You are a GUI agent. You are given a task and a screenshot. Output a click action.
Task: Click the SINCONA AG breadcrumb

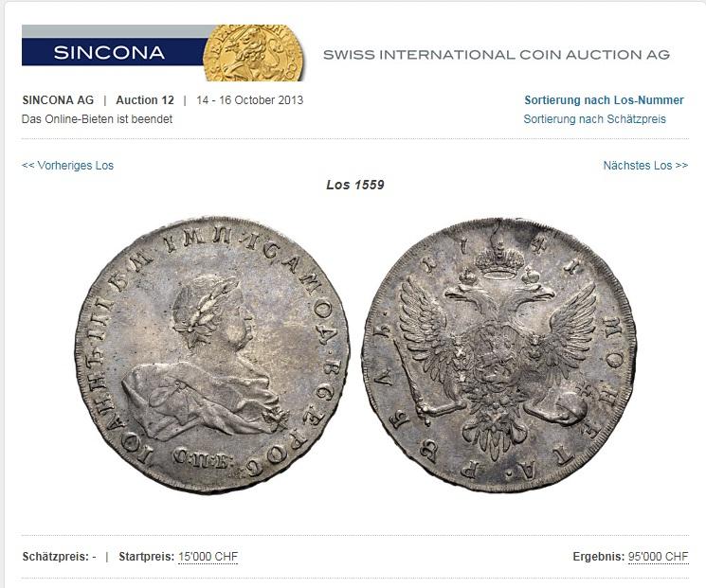[x=58, y=99]
